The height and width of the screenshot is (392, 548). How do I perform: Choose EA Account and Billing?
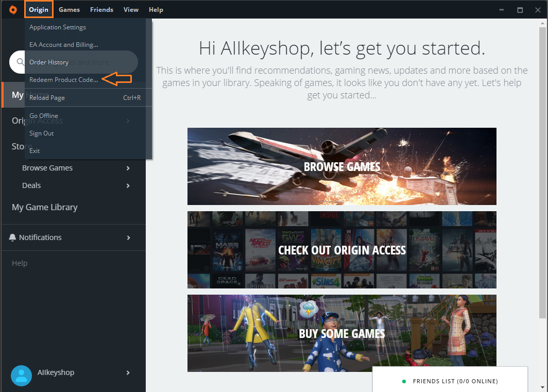(63, 45)
